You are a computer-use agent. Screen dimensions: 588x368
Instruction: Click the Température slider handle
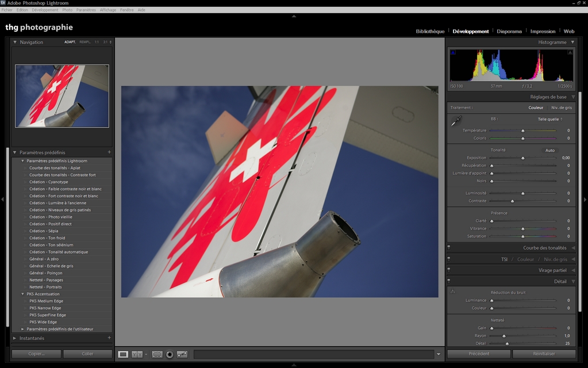(x=522, y=131)
